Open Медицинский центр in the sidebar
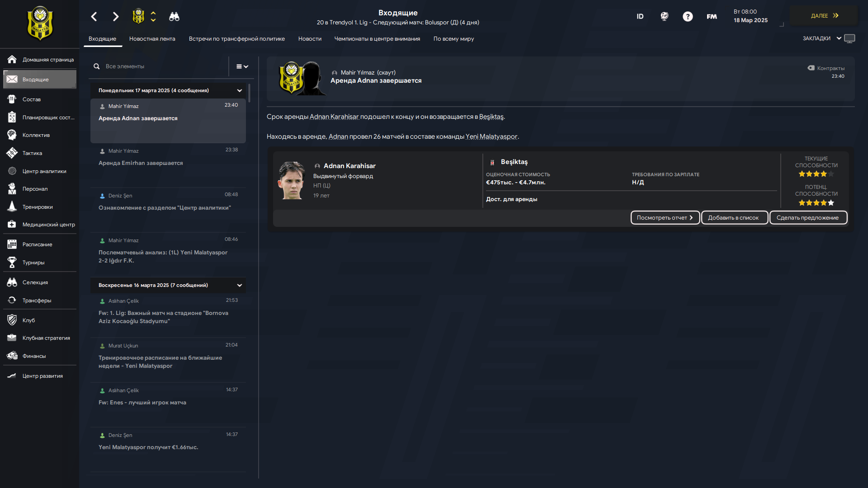Screen dimensions: 868x488 pyautogui.click(x=40, y=225)
